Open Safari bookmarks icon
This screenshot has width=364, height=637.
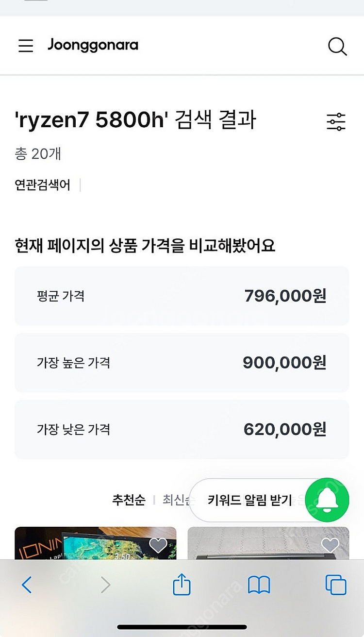click(259, 585)
